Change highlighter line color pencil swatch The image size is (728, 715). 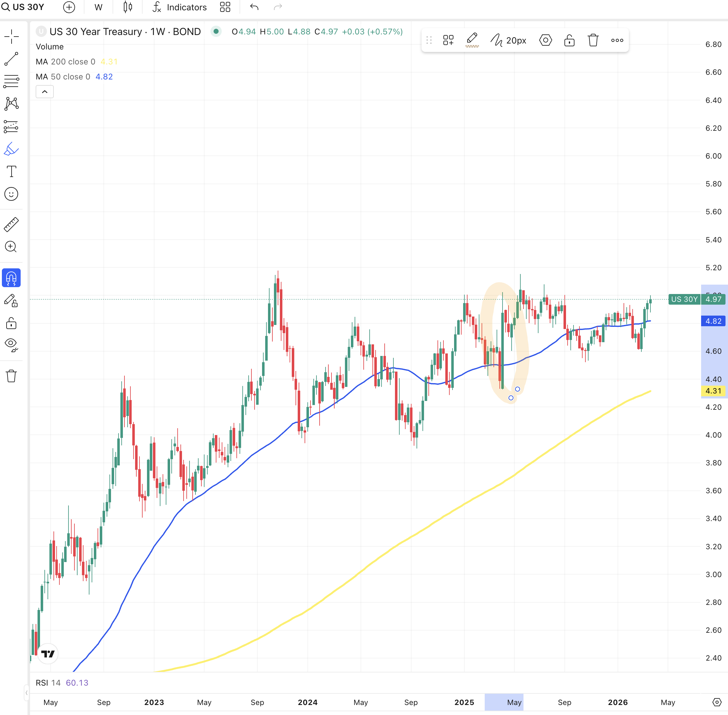click(472, 40)
